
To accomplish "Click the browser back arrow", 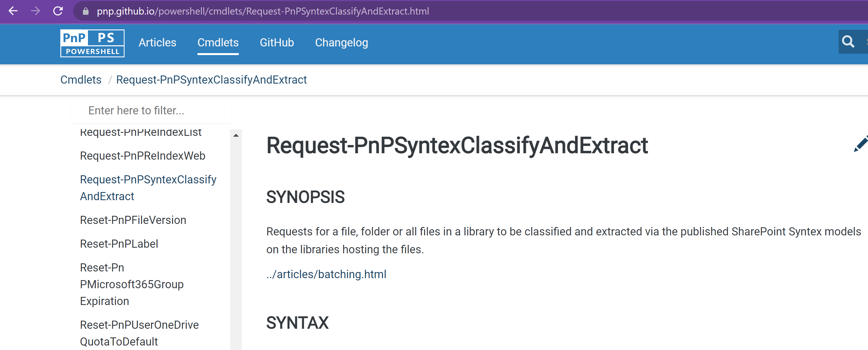I will pos(13,11).
